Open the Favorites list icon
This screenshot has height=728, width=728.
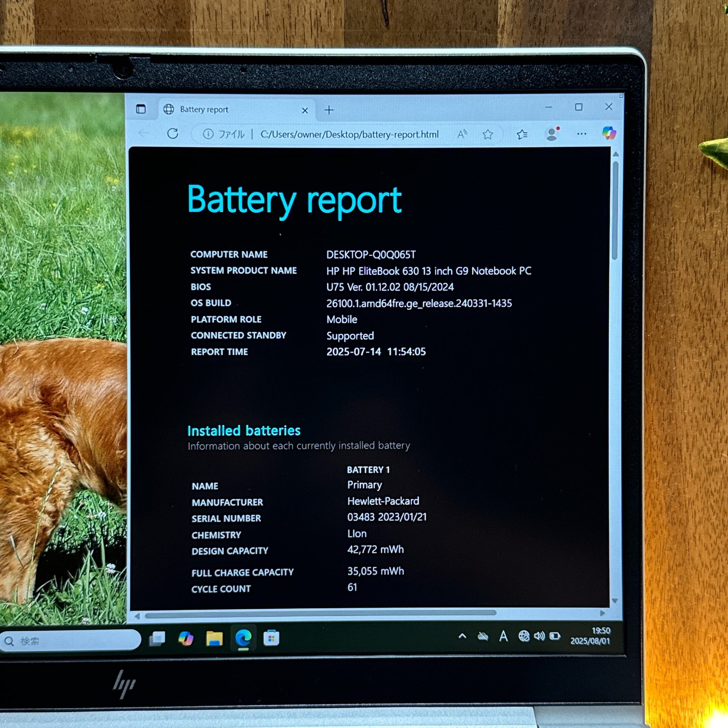click(522, 134)
